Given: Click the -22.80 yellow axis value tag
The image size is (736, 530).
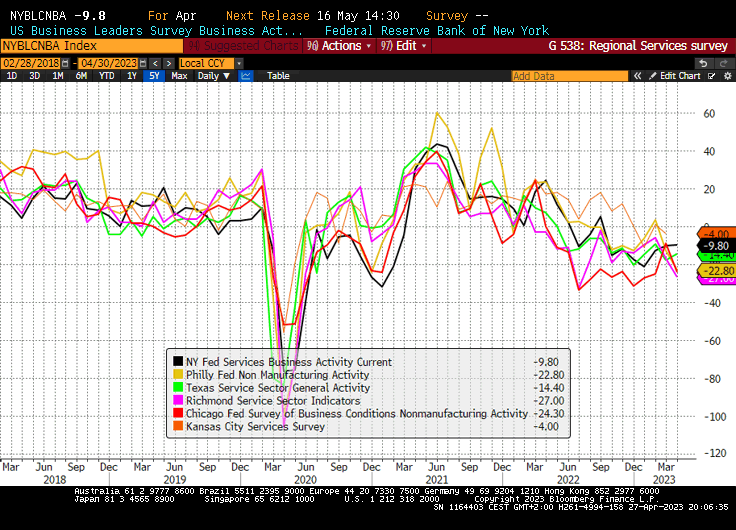Looking at the screenshot, I should click(x=716, y=271).
